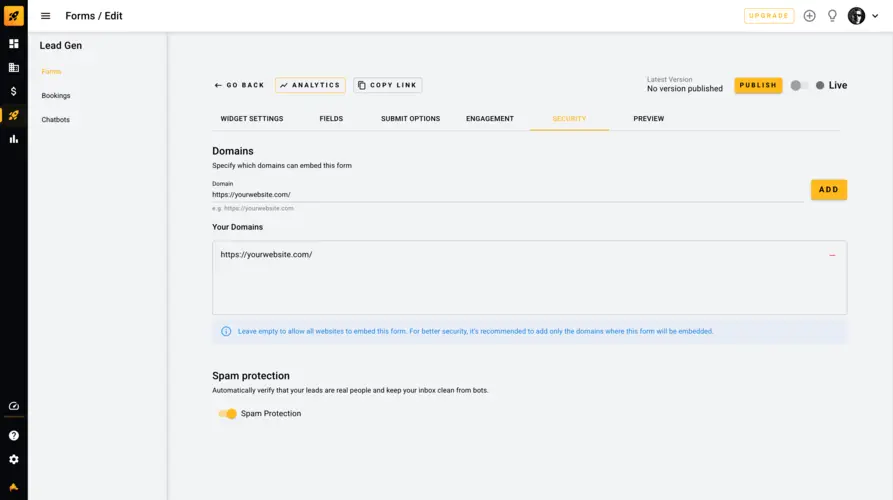Image resolution: width=893 pixels, height=500 pixels.
Task: Click the plus circle icon in header
Action: (x=809, y=16)
